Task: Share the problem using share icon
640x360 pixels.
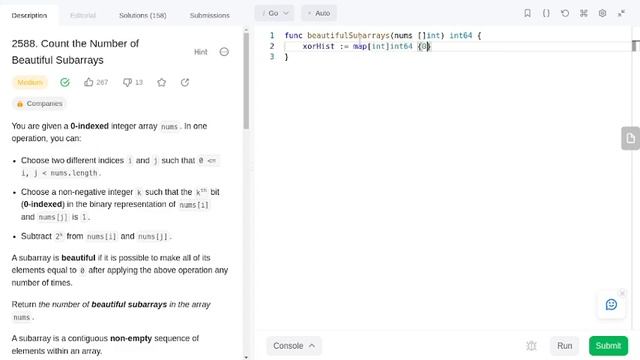Action: point(185,82)
